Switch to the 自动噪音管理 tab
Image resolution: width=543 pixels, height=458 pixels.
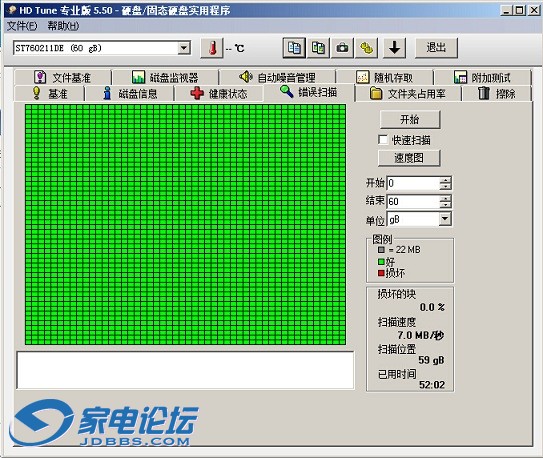click(277, 77)
